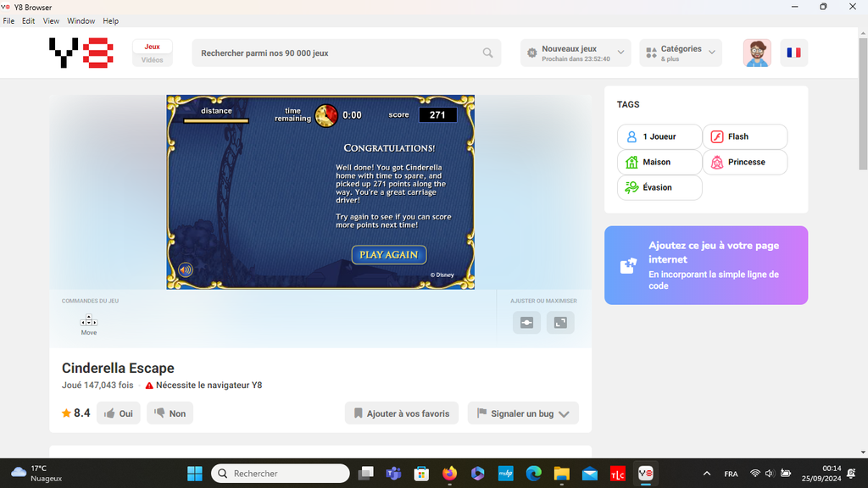Image resolution: width=868 pixels, height=488 pixels.
Task: Open Y8 Browser from the taskbar
Action: pyautogui.click(x=645, y=473)
